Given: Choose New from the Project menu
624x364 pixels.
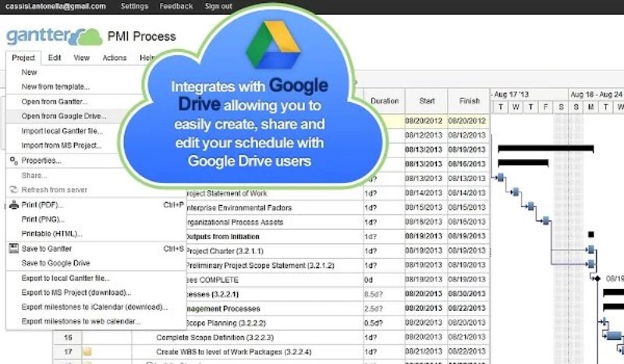Looking at the screenshot, I should (x=29, y=72).
